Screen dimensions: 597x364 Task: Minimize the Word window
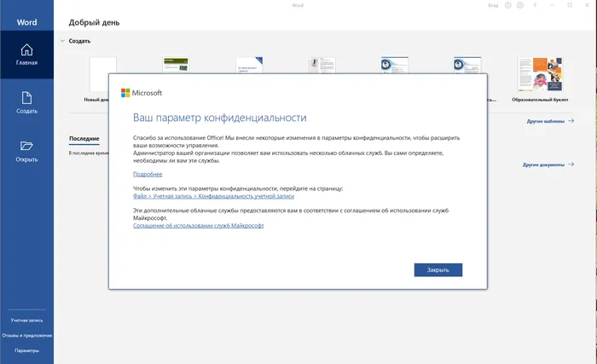tap(553, 5)
